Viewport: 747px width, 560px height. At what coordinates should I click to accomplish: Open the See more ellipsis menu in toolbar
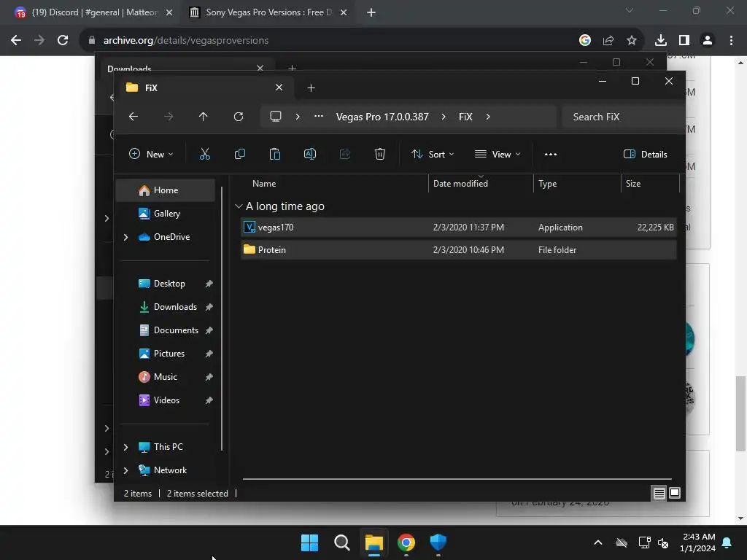pos(551,155)
